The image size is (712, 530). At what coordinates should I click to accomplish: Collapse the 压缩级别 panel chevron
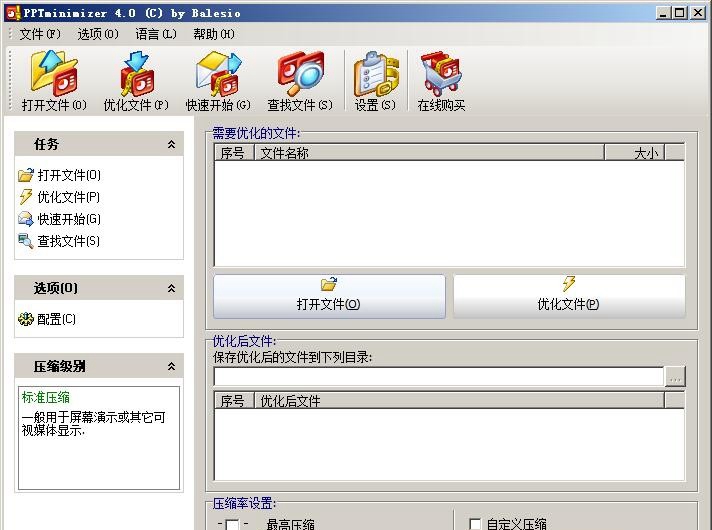[171, 366]
